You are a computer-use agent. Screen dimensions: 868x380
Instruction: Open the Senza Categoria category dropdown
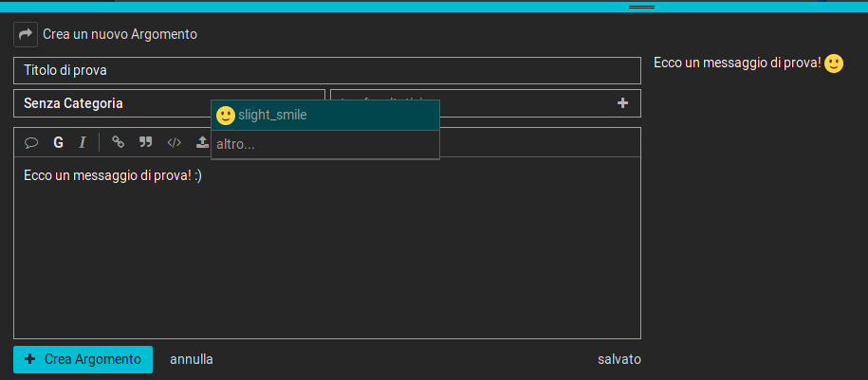coord(114,103)
